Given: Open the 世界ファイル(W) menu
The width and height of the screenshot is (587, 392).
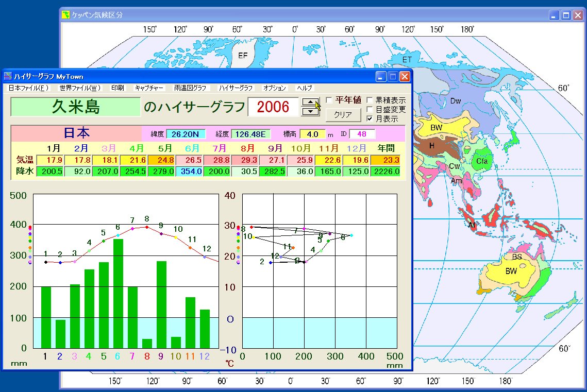Looking at the screenshot, I should click(x=80, y=88).
